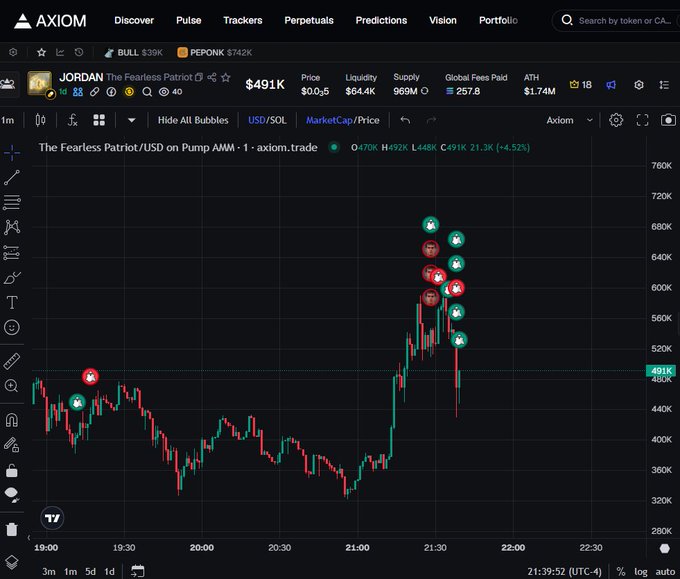Refresh the Supply value icon
The height and width of the screenshot is (579, 680).
(x=425, y=91)
